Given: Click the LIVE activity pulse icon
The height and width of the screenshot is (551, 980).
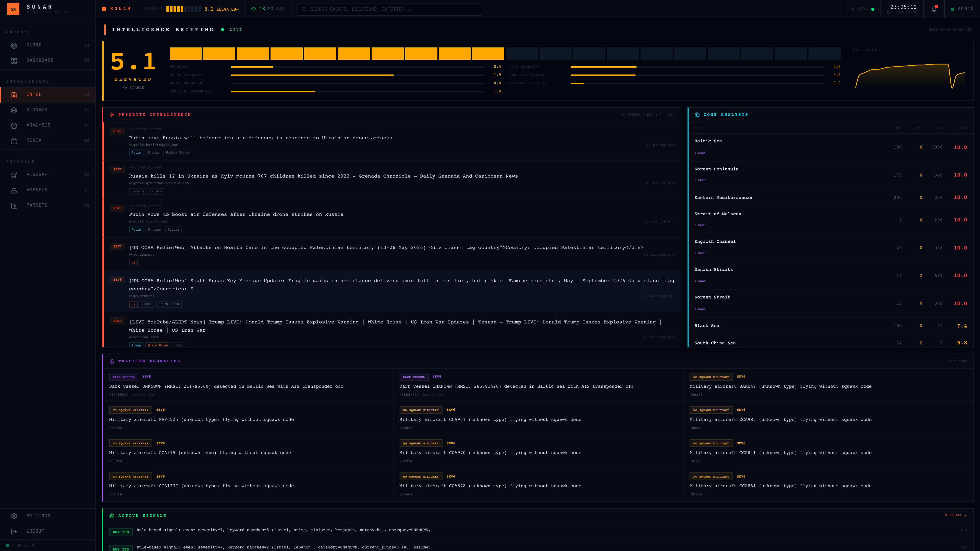Looking at the screenshot, I should coord(853,9).
